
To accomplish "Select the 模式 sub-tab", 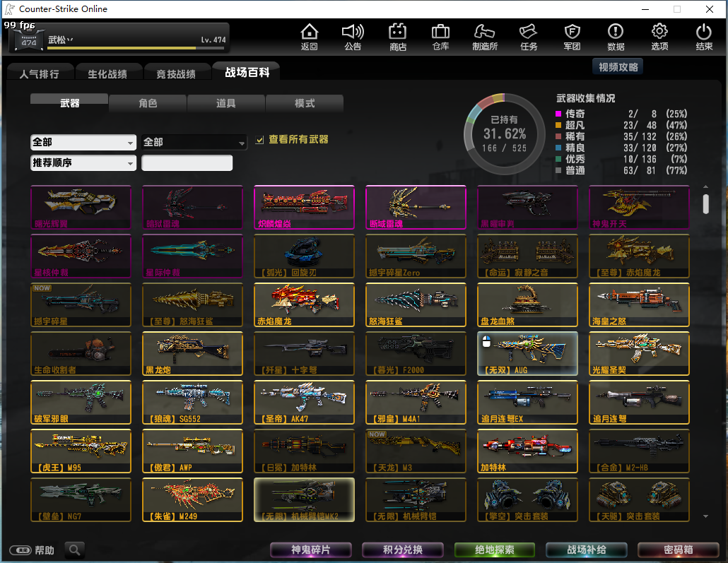I will [x=305, y=103].
